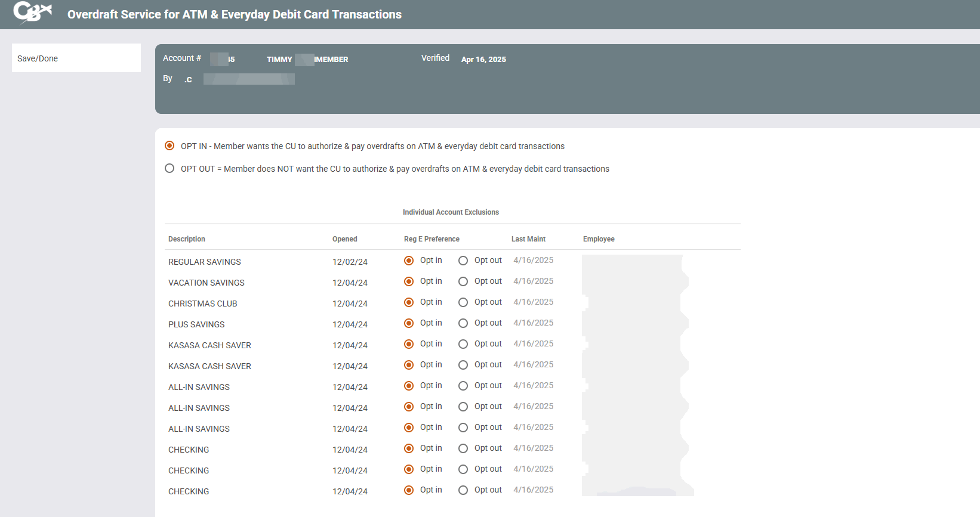This screenshot has width=980, height=517.
Task: Click the PLUS SAVINGS description
Action: pos(196,324)
